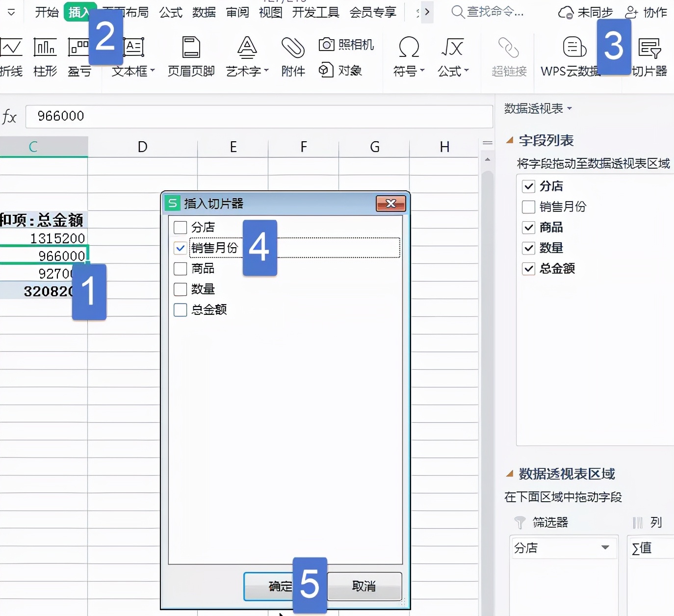Viewport: 674px width, 616px height.
Task: Uncheck 分店 in the 字段列表 panel
Action: [x=528, y=186]
